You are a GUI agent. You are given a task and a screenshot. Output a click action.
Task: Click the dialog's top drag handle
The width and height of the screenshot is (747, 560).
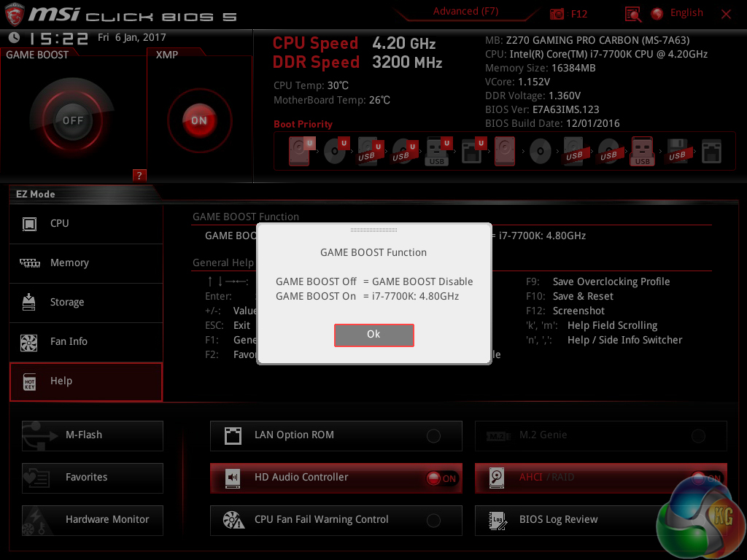coord(374,230)
